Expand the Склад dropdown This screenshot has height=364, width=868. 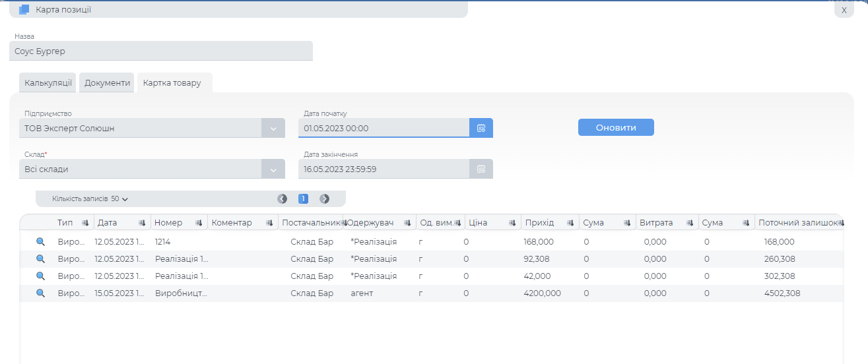(x=273, y=169)
